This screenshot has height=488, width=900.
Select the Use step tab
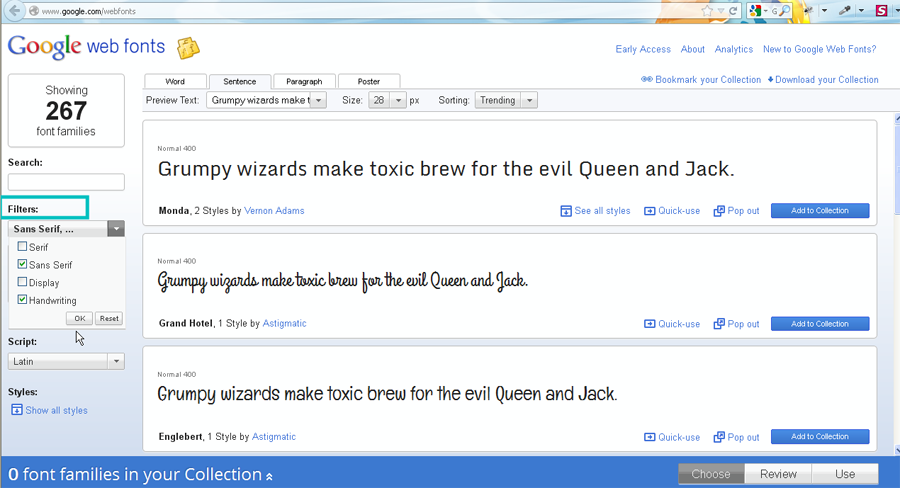[845, 474]
